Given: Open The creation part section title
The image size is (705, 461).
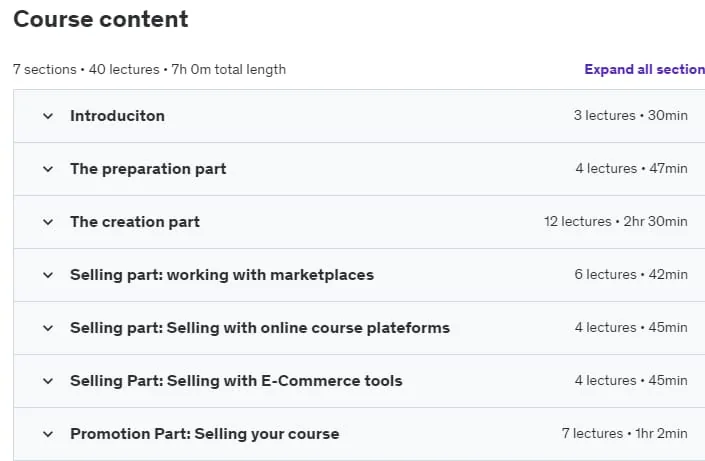Looking at the screenshot, I should pos(135,222).
